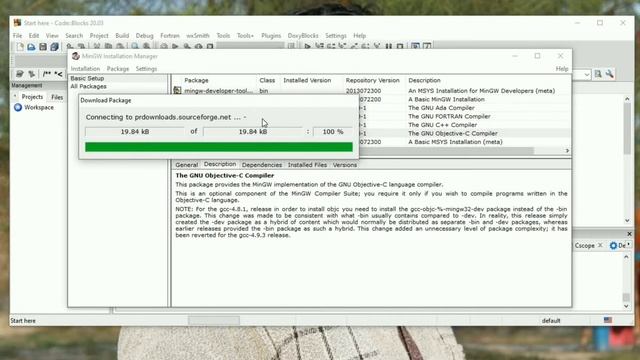
Task: Open the Installation menu in MinGW manager
Action: click(85, 69)
